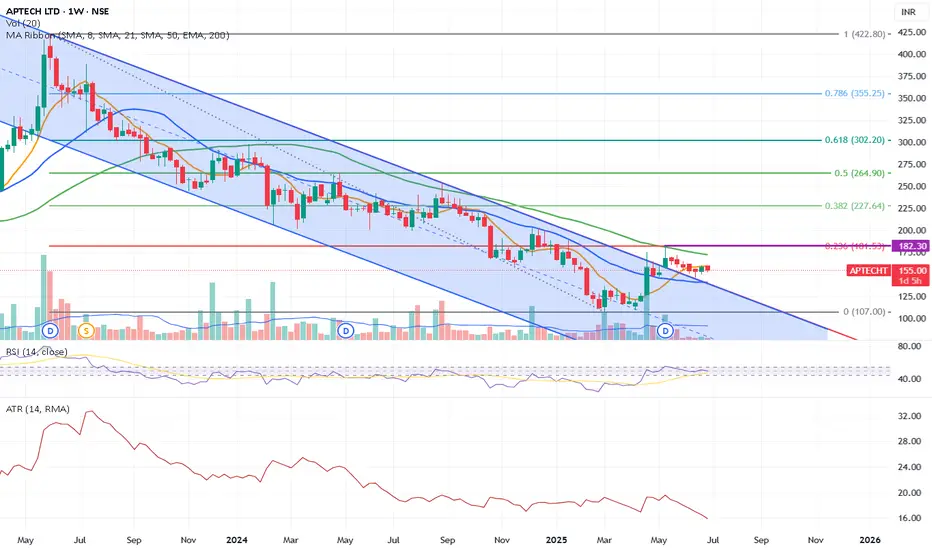
Task: Click the 16.00 value on ATR scale
Action: [909, 518]
